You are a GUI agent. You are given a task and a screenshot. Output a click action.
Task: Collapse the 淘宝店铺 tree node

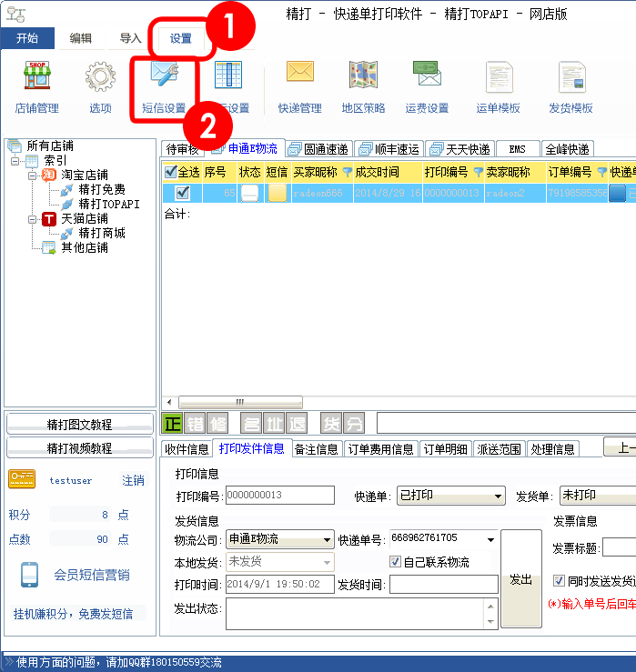[32, 176]
